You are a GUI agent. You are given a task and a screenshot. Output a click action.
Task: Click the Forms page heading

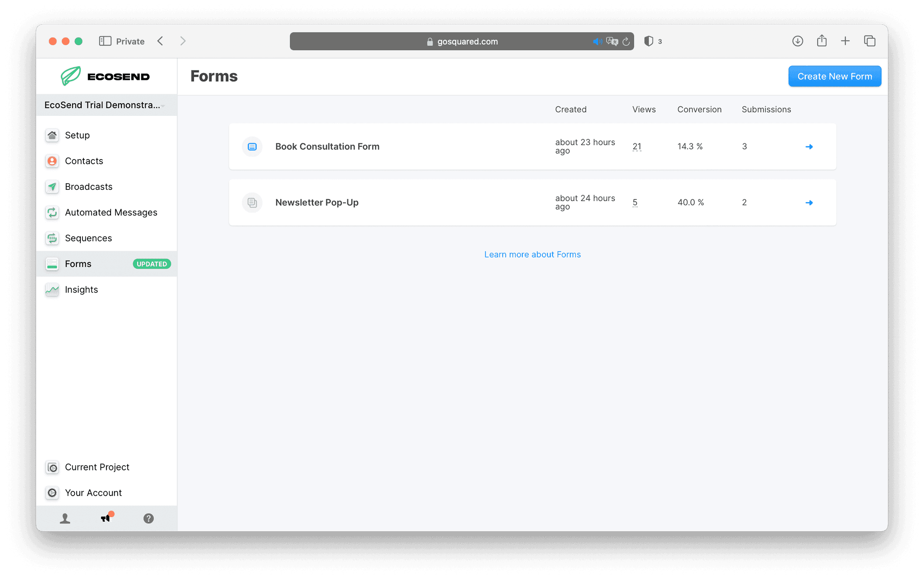coord(214,76)
